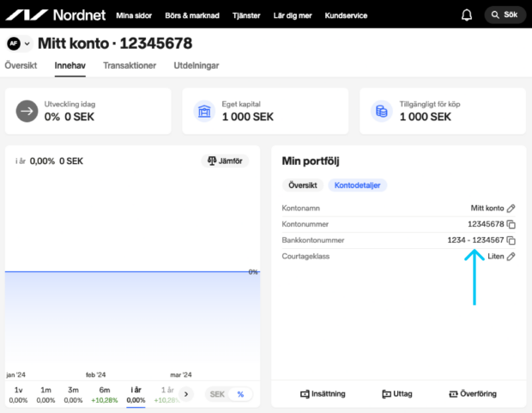
Task: Select the 1 år time period
Action: coord(166,395)
